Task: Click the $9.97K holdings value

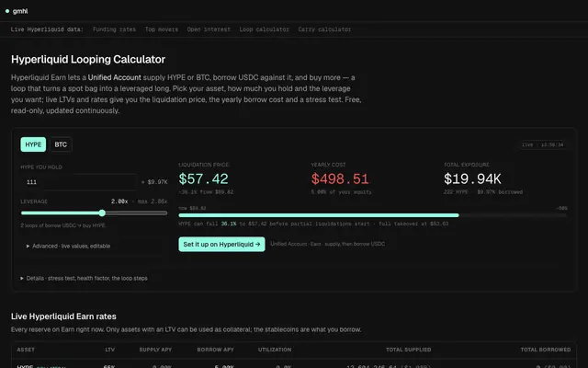Action: [157, 182]
